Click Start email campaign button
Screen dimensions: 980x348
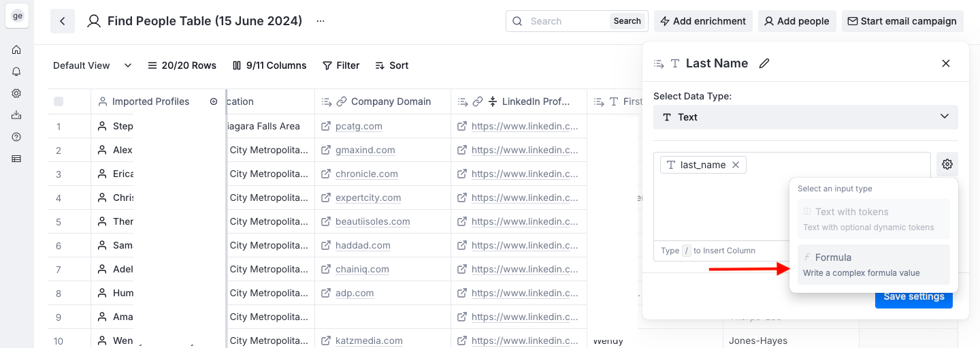pos(902,21)
